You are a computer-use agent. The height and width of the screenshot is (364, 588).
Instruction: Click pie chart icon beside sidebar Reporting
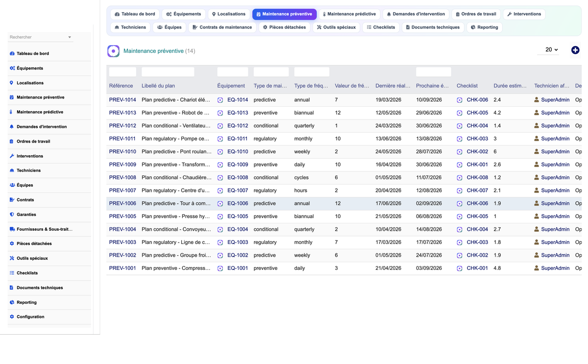click(12, 302)
